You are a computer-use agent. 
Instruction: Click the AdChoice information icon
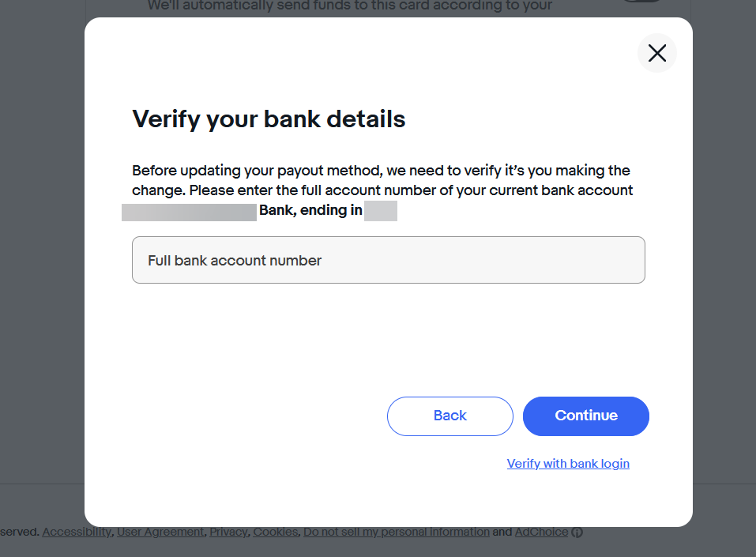click(577, 533)
